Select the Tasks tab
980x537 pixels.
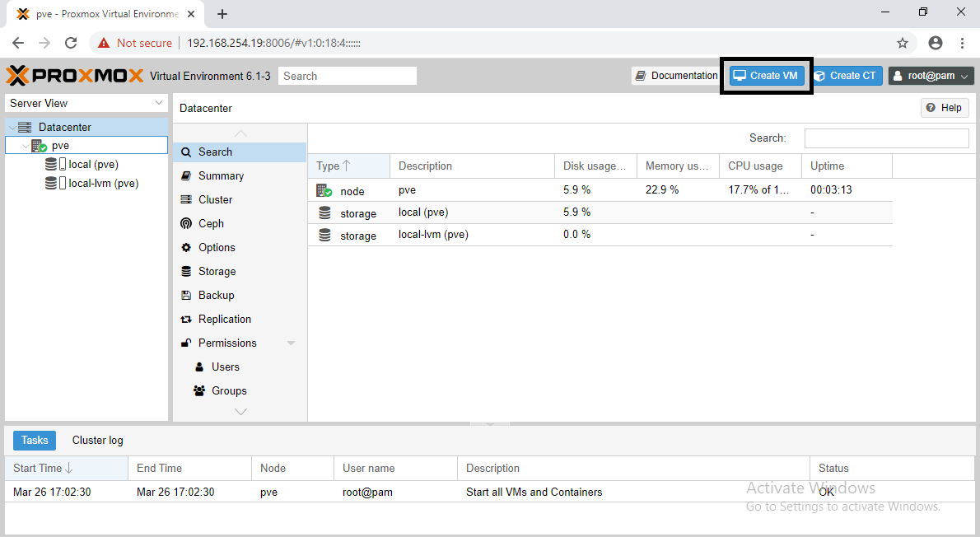35,440
